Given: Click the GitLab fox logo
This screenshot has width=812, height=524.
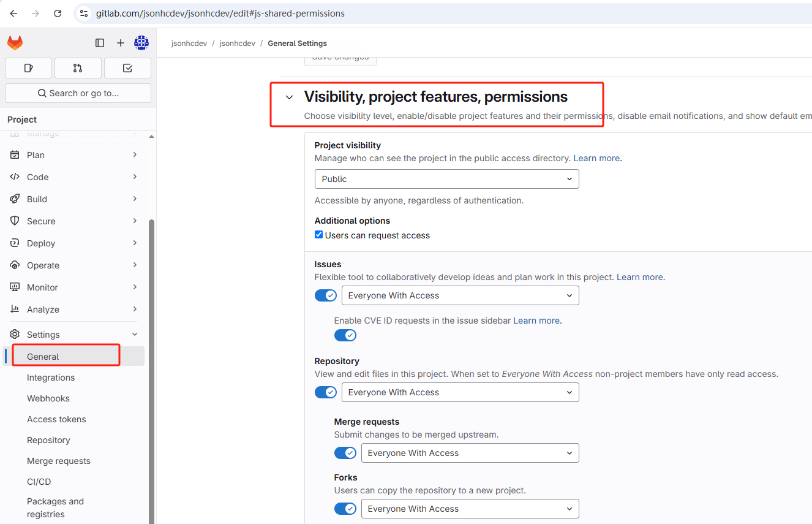Looking at the screenshot, I should coord(15,43).
